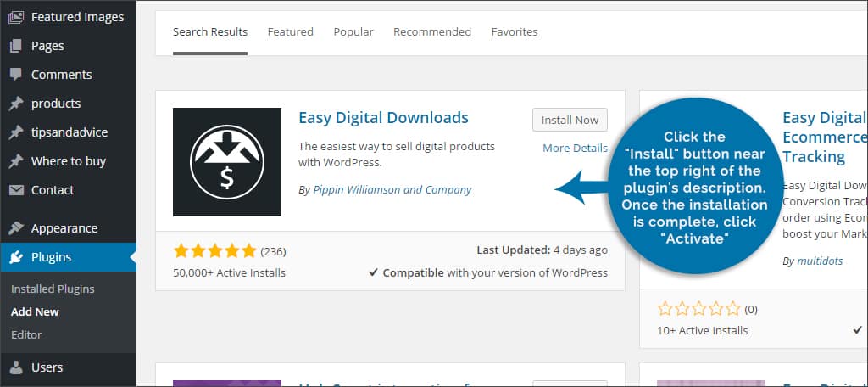Click the Users person icon
This screenshot has height=387, width=868.
(16, 367)
